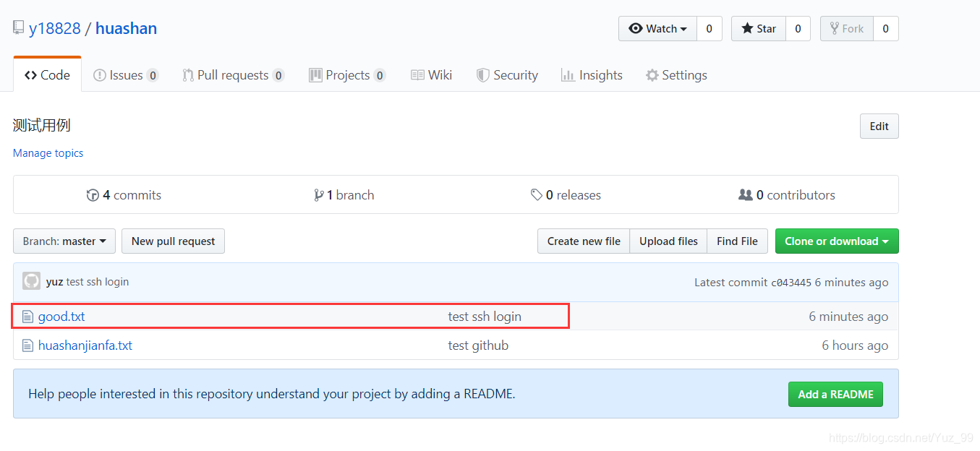Open the Insights tab
This screenshot has width=980, height=451.
click(x=592, y=75)
